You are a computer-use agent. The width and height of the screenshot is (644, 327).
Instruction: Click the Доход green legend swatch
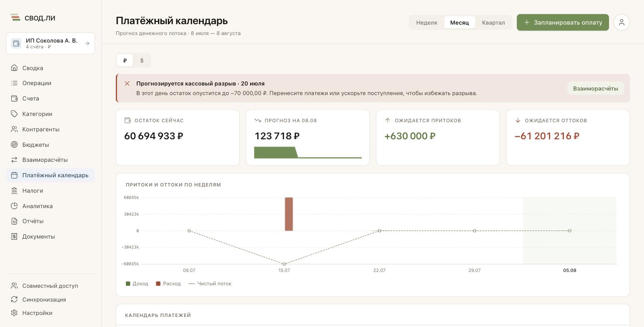(128, 284)
